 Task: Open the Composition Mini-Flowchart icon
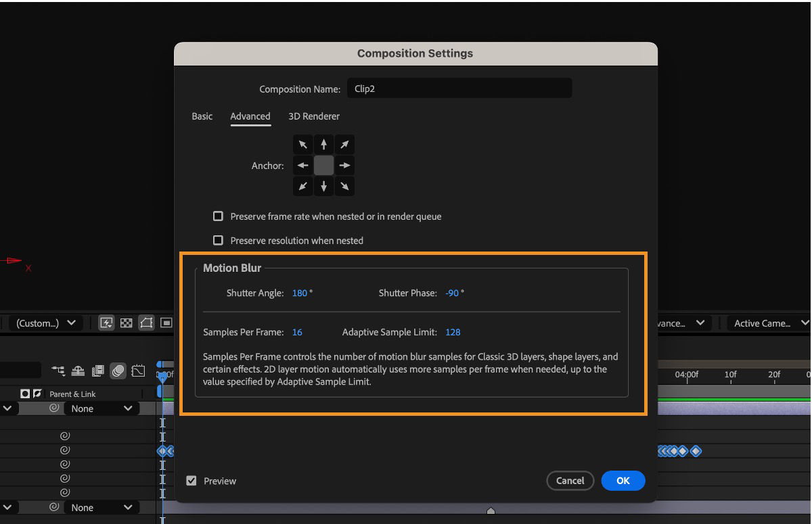point(58,371)
